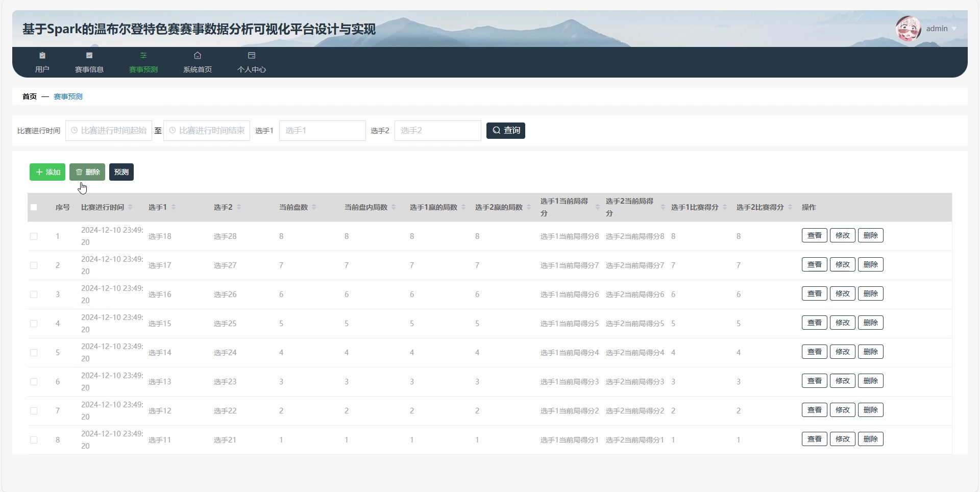980x492 pixels.
Task: Click 查看 for the 选手12 row
Action: 815,410
